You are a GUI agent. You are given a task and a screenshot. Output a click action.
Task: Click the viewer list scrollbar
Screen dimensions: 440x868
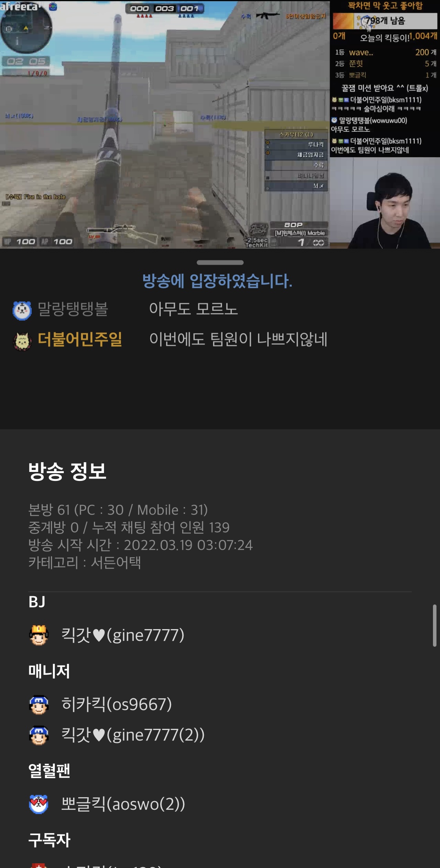[x=434, y=626]
